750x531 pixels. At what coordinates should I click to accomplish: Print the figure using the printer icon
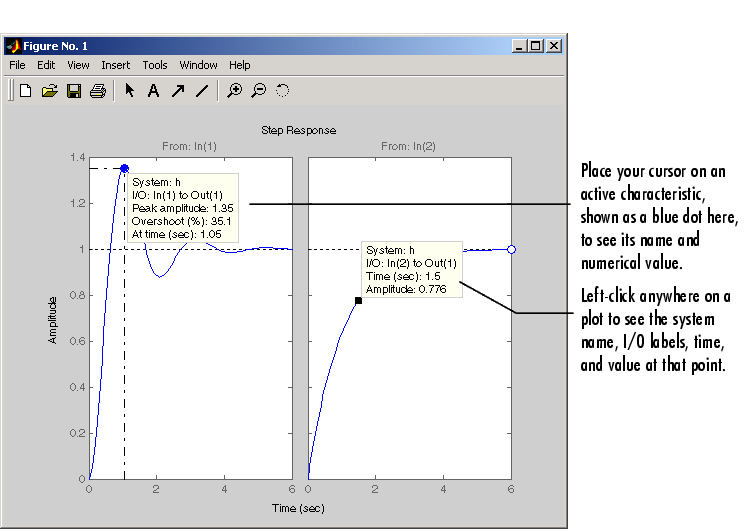(x=98, y=90)
